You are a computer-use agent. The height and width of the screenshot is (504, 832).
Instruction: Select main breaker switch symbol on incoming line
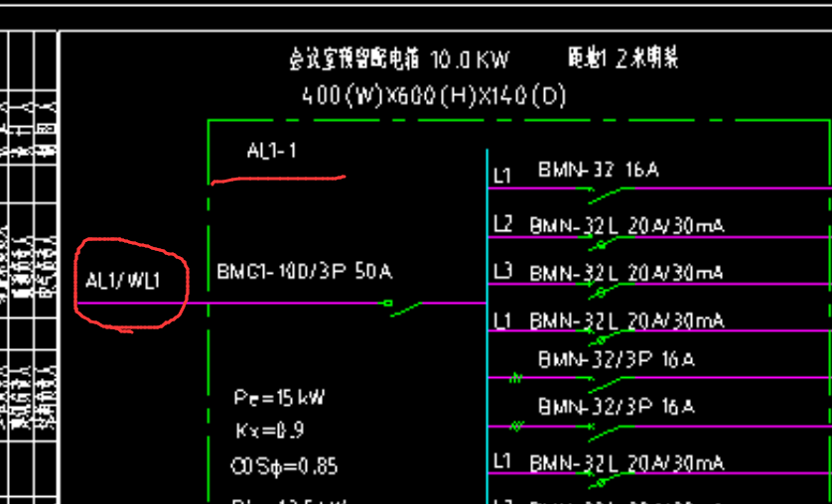401,308
